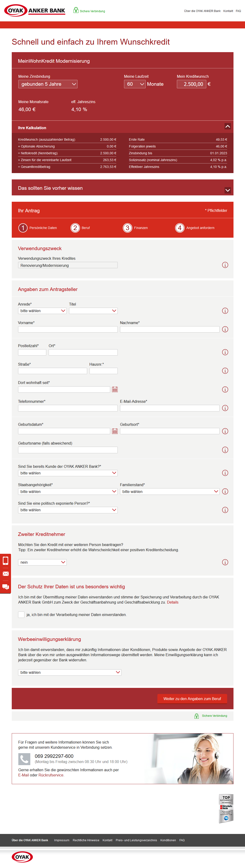Viewport: 245px width, 868px height.
Task: Go to step 2 Beruf
Action: [75, 228]
